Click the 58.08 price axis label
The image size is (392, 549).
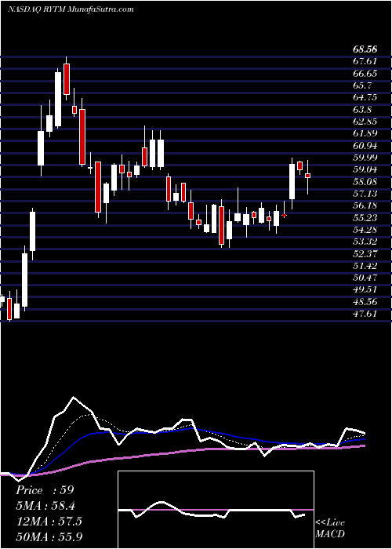[x=365, y=182]
